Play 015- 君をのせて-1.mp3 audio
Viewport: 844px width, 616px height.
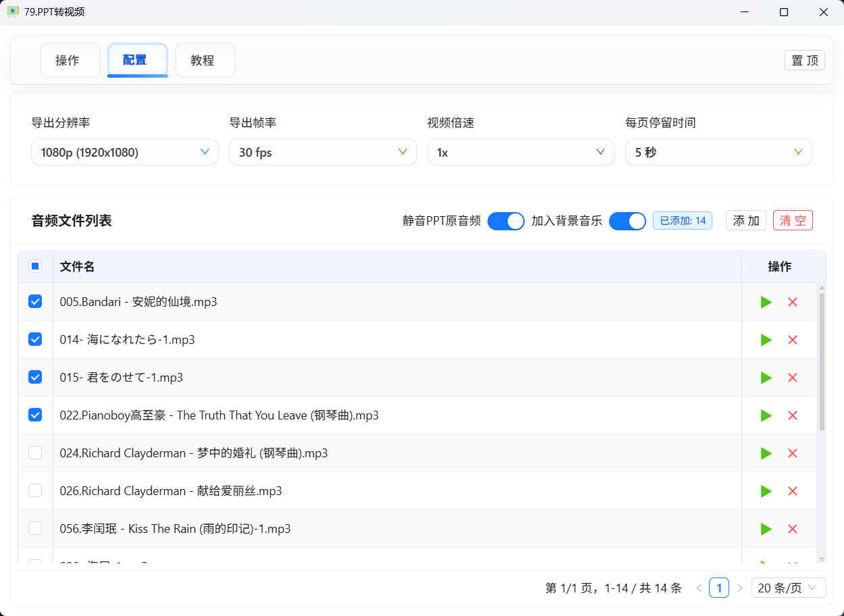pyautogui.click(x=766, y=378)
